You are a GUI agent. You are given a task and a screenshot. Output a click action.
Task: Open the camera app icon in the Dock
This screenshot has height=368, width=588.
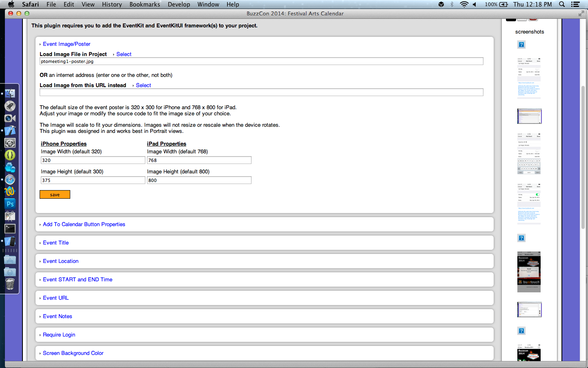point(10,118)
